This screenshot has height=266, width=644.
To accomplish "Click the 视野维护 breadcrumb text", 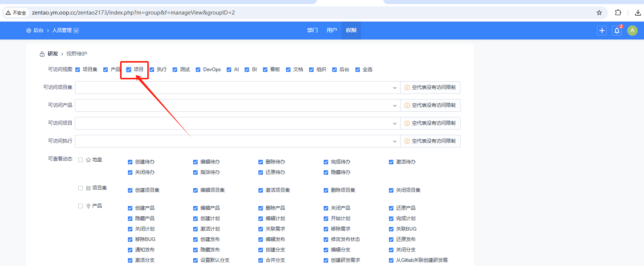I will click(x=77, y=54).
